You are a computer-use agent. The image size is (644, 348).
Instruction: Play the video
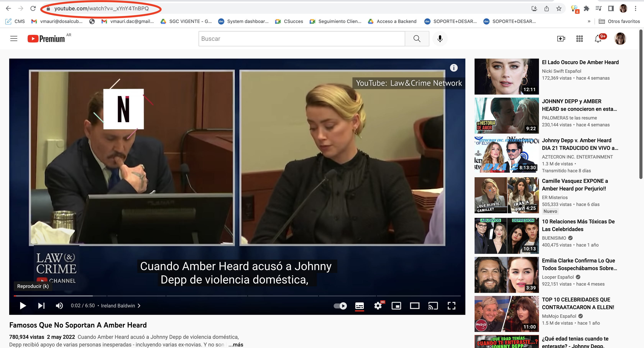click(x=23, y=306)
